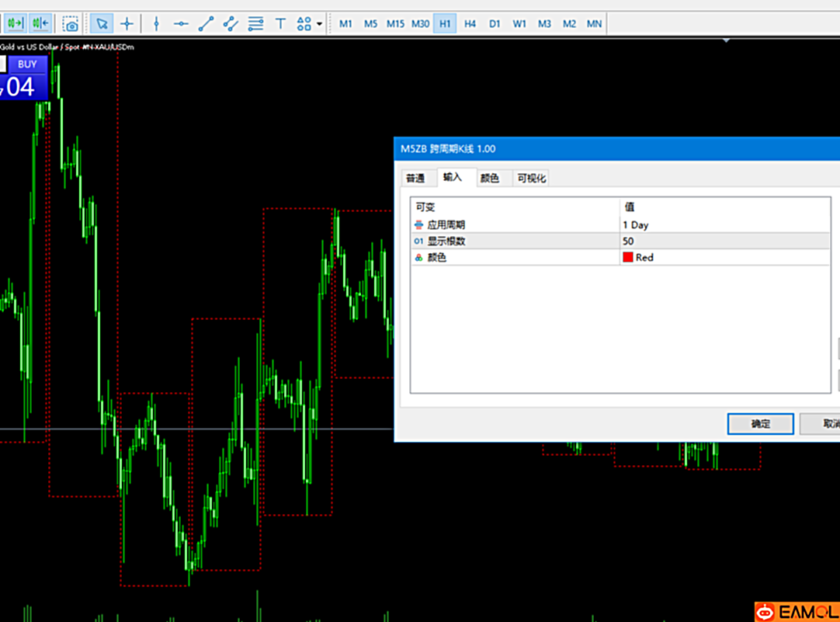Select the text label tool
Image resolution: width=840 pixels, height=622 pixels.
click(280, 24)
